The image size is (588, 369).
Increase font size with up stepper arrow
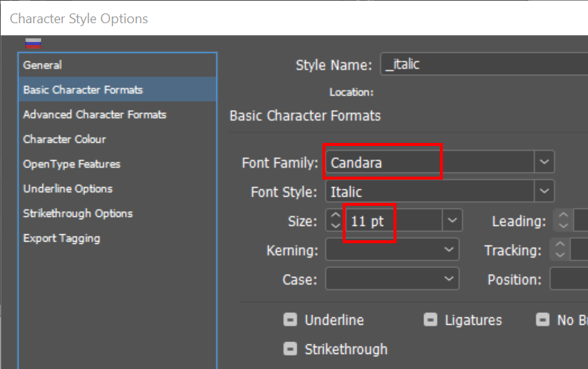[335, 216]
